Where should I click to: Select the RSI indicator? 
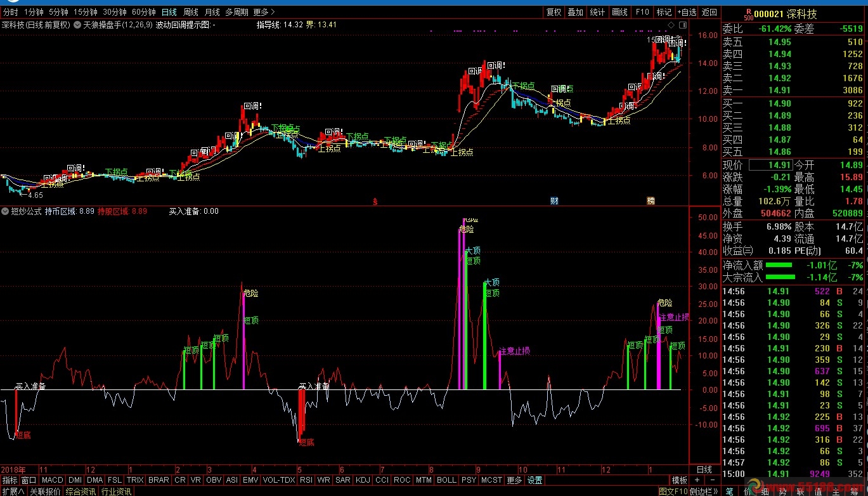[306, 480]
